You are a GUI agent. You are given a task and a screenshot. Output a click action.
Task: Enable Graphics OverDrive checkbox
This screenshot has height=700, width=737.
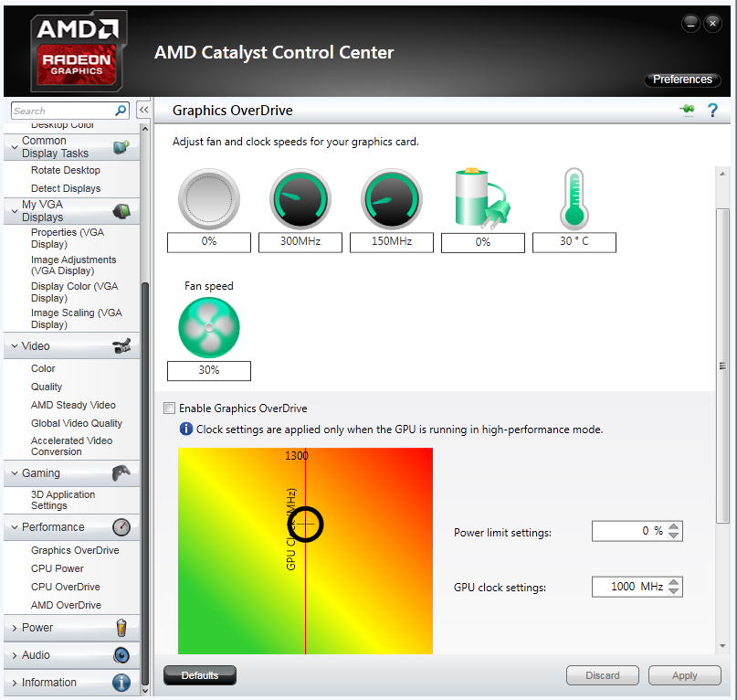coord(169,408)
